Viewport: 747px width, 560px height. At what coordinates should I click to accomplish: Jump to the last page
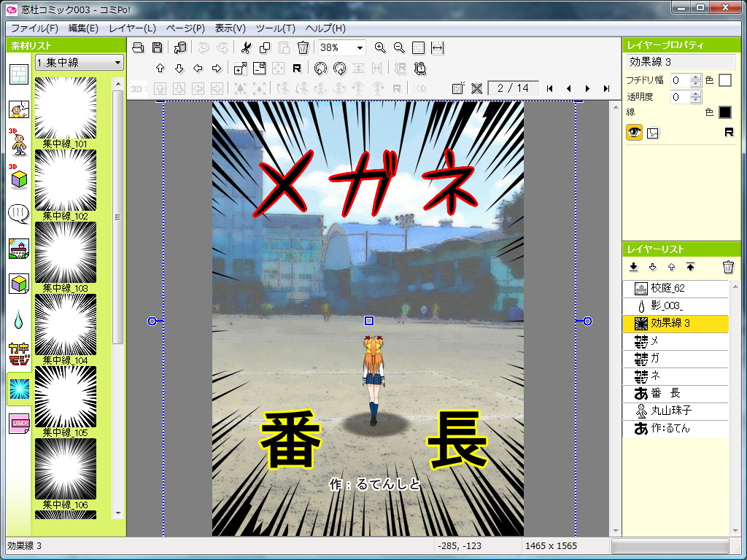coord(606,88)
